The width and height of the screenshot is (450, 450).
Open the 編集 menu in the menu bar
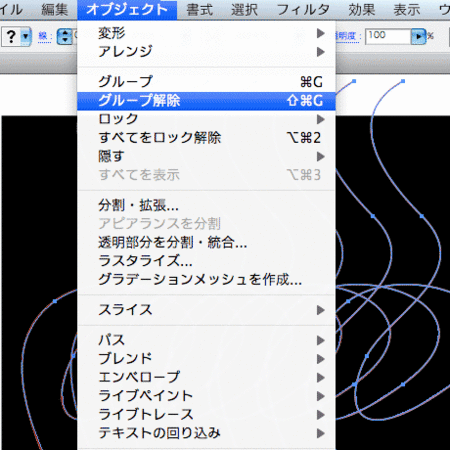[54, 10]
